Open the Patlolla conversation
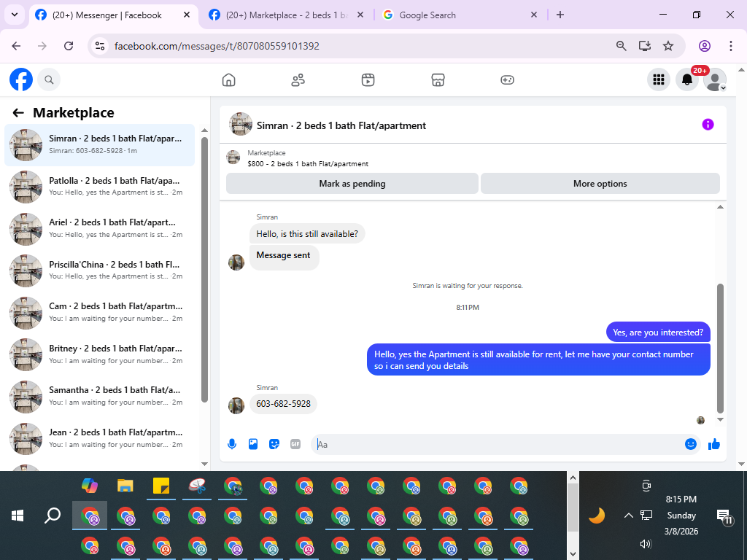Viewport: 747px width, 560px height. tap(99, 187)
